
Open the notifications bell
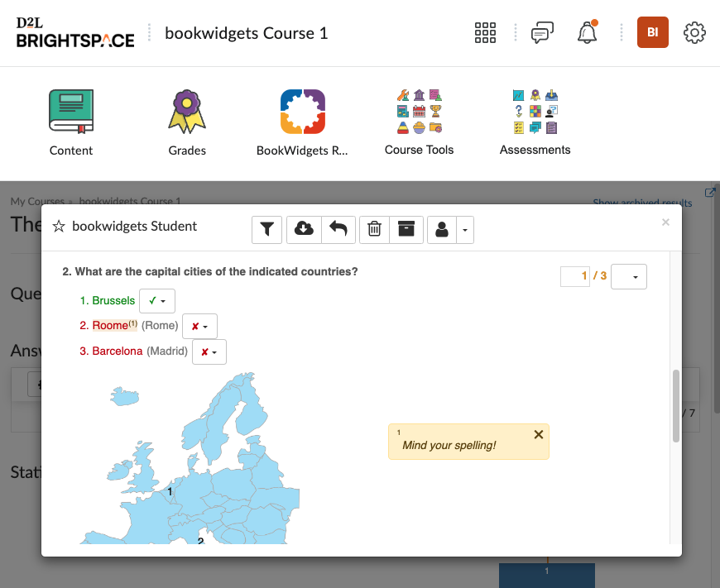click(588, 33)
